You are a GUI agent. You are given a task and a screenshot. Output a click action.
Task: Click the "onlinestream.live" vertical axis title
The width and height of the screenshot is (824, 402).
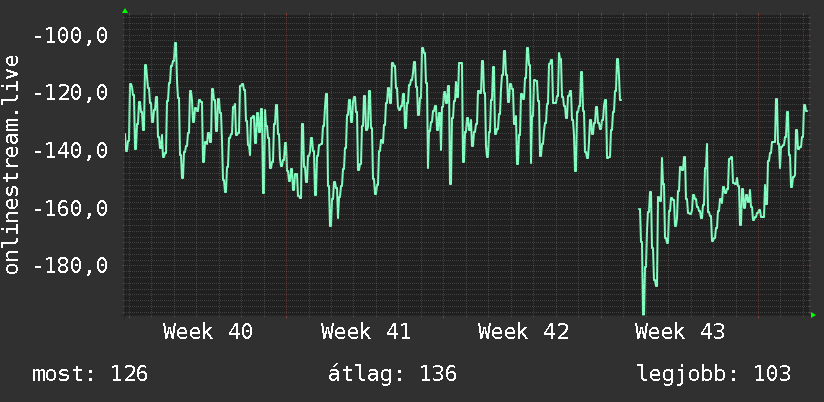coord(11,164)
